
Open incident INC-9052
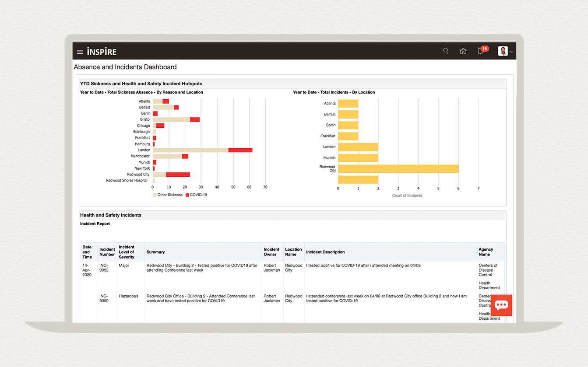(104, 268)
